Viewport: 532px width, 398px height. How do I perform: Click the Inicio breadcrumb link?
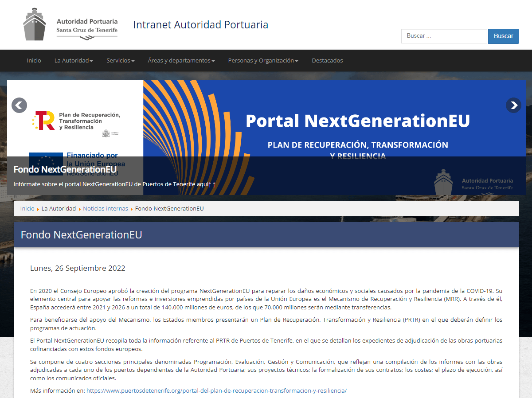(27, 208)
